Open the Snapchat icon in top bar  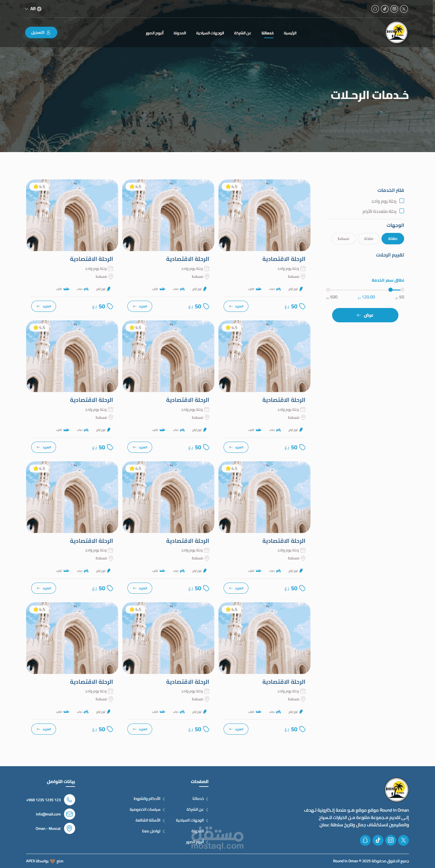375,9
